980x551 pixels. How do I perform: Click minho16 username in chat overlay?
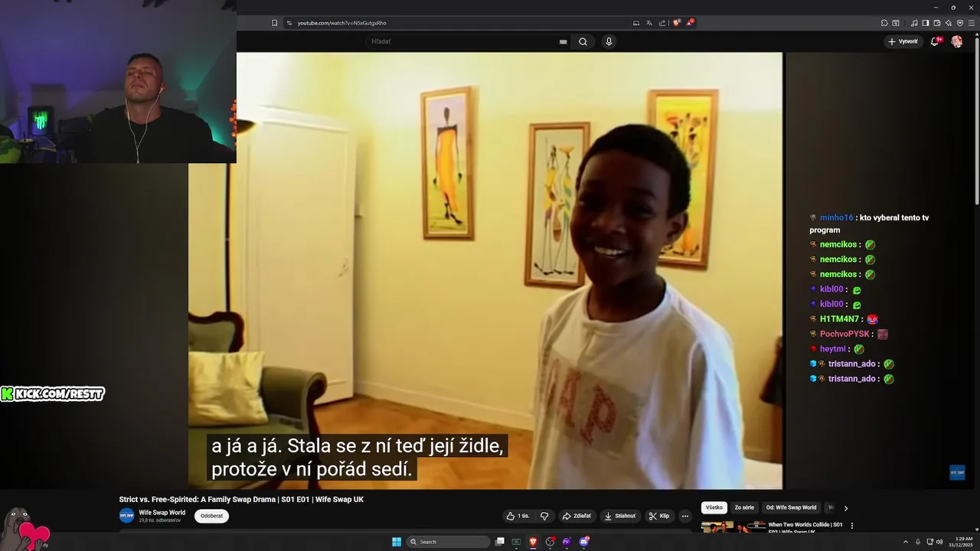pos(836,218)
